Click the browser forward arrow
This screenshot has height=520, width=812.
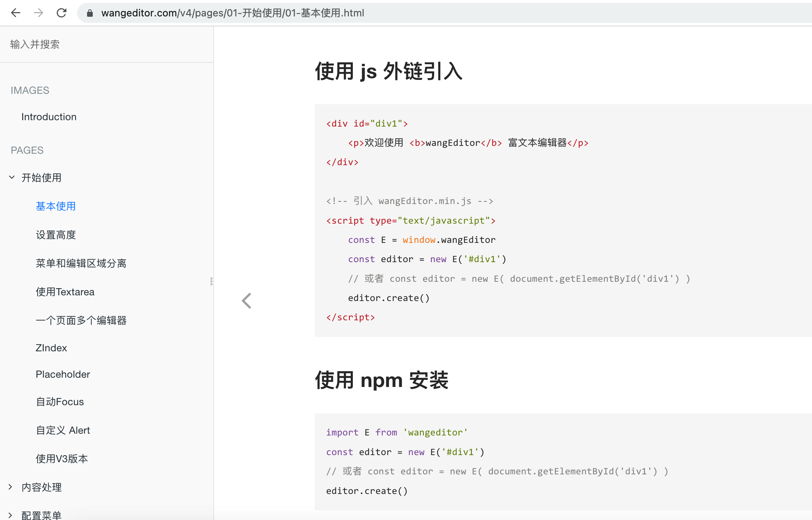(x=39, y=13)
